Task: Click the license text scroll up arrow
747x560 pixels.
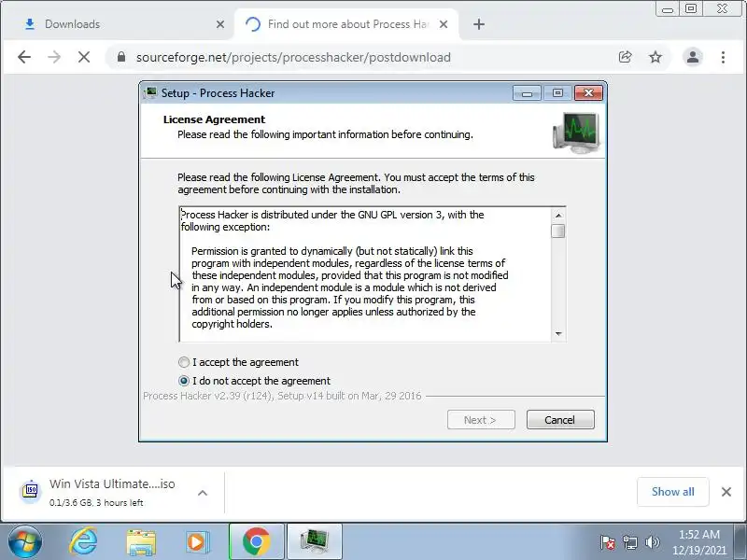Action: click(558, 216)
